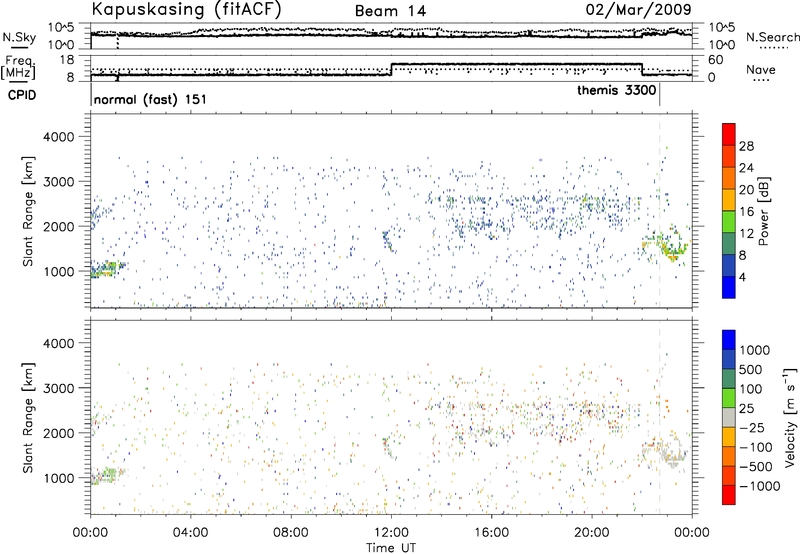Click the 'CPID' row label
The height and width of the screenshot is (554, 800).
click(22, 95)
